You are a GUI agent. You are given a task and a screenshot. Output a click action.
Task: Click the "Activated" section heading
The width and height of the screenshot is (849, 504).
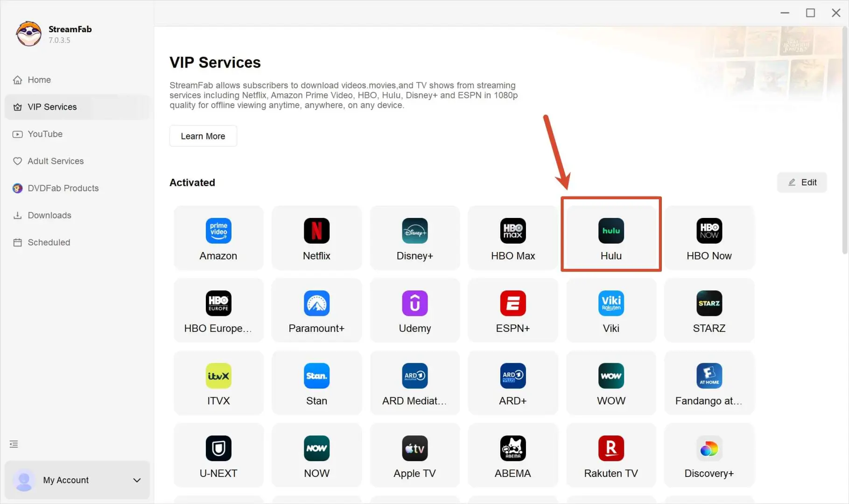[192, 182]
